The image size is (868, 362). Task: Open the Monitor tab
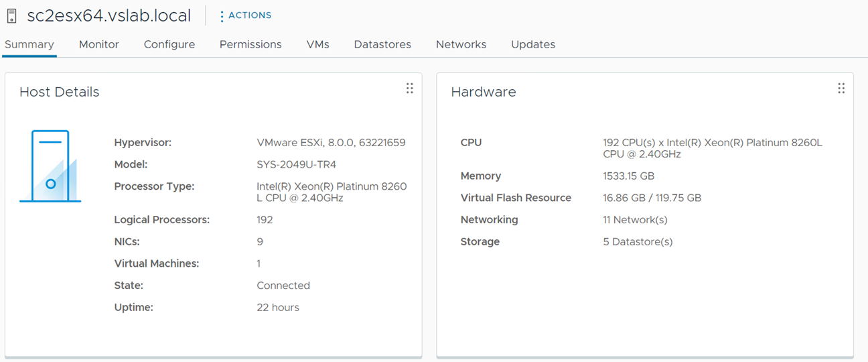(98, 44)
